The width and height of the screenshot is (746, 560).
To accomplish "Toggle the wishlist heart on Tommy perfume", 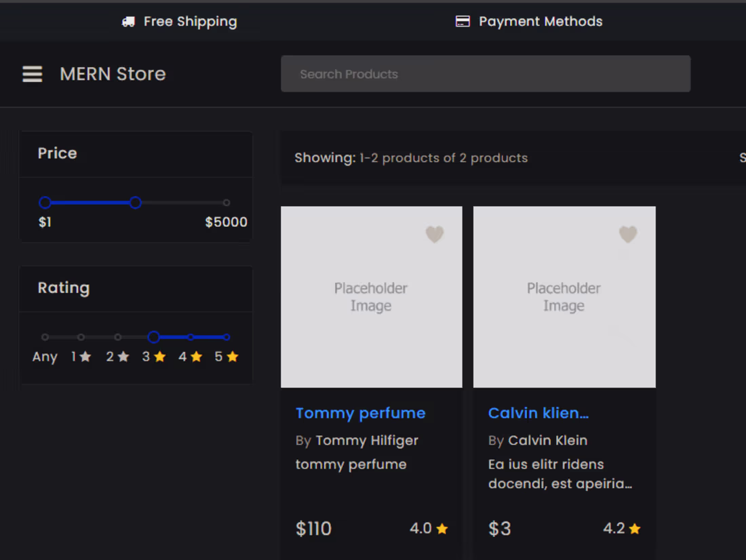I will [x=434, y=235].
